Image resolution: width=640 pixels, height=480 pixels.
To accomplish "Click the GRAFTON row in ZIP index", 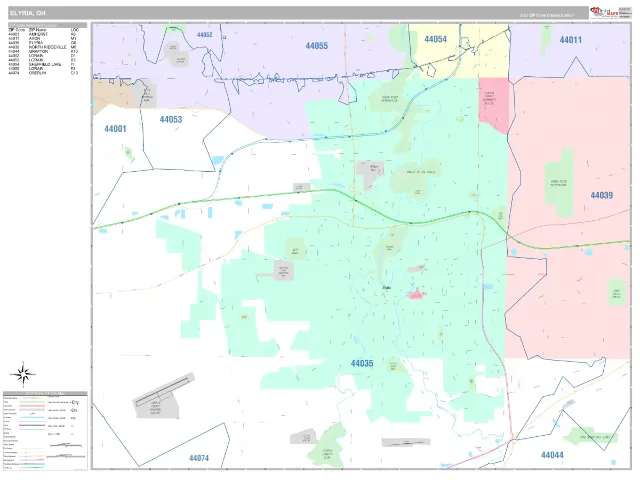I will pos(43,51).
